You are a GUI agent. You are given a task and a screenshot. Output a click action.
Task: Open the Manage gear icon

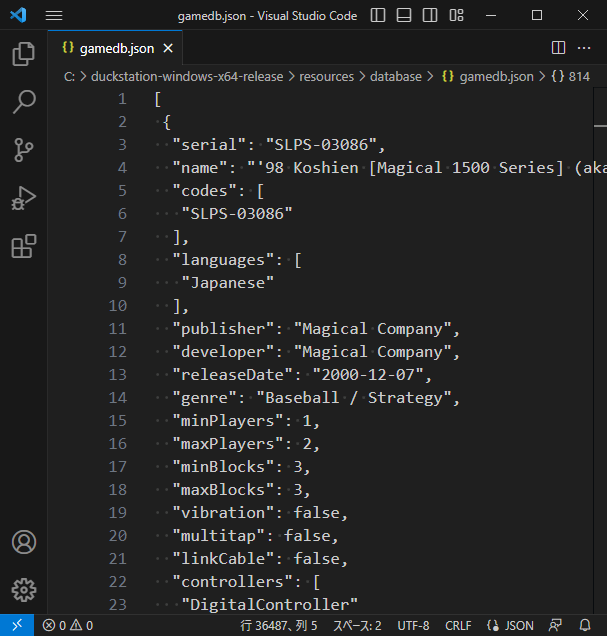click(24, 590)
